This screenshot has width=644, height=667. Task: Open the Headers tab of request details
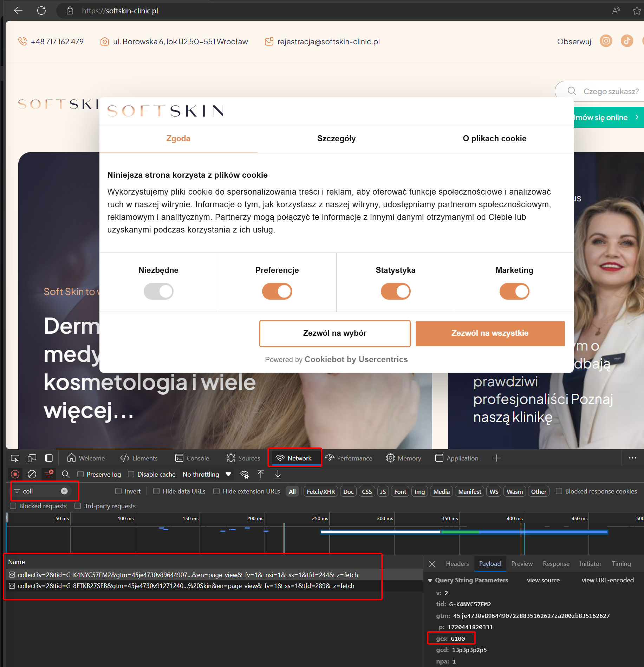coord(457,564)
